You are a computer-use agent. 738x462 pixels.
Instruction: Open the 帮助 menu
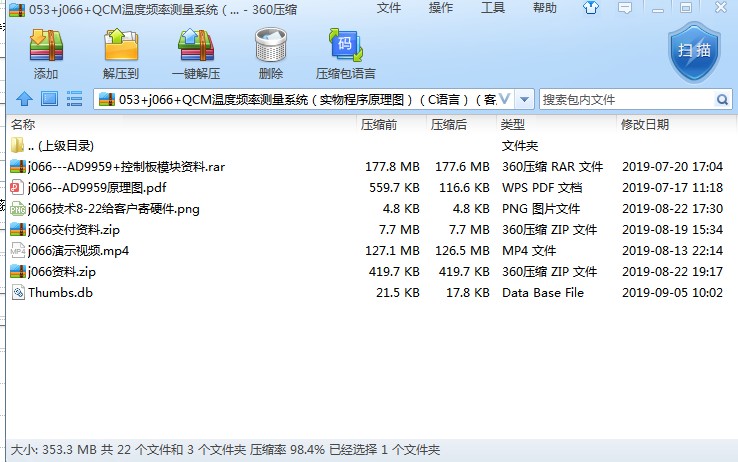coord(545,8)
